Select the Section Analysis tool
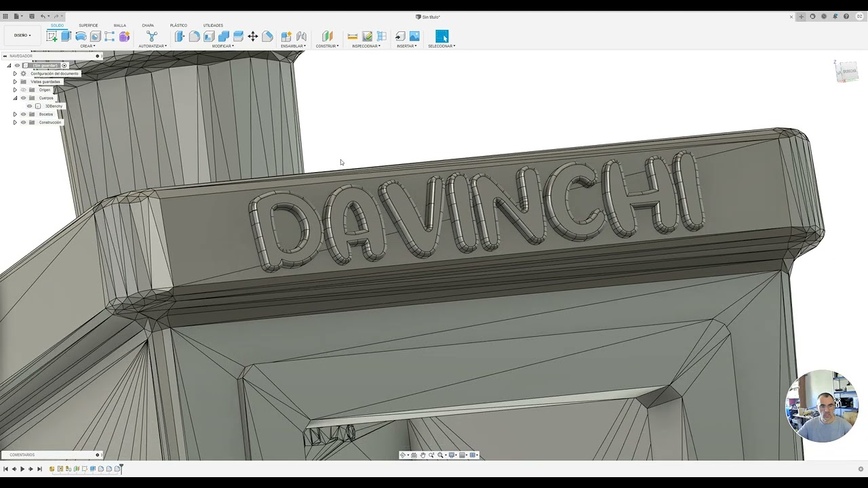Screen dimensions: 868x488 pyautogui.click(x=382, y=36)
